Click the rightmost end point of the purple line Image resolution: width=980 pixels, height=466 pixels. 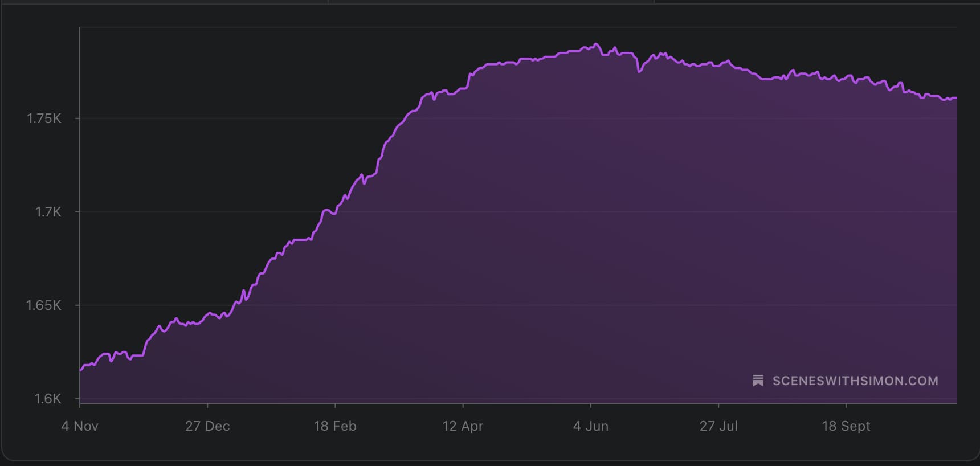click(955, 98)
